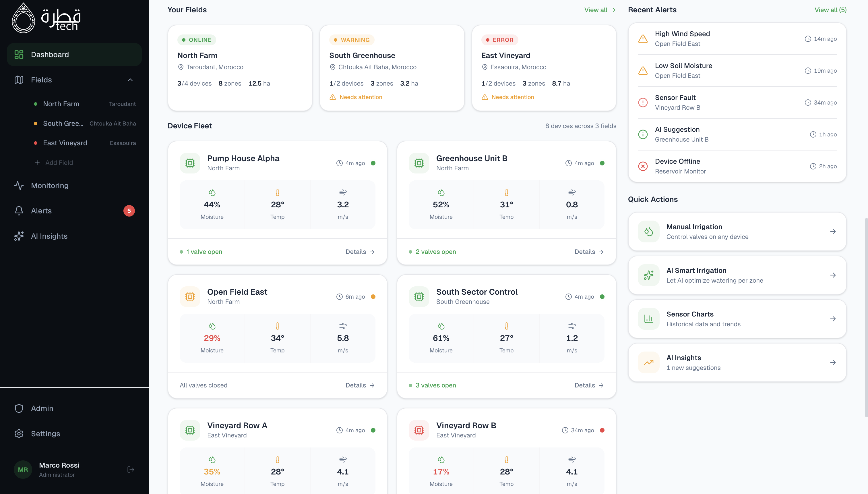Click the red Vineyard Row B device icon
Image resolution: width=868 pixels, height=494 pixels.
[419, 430]
